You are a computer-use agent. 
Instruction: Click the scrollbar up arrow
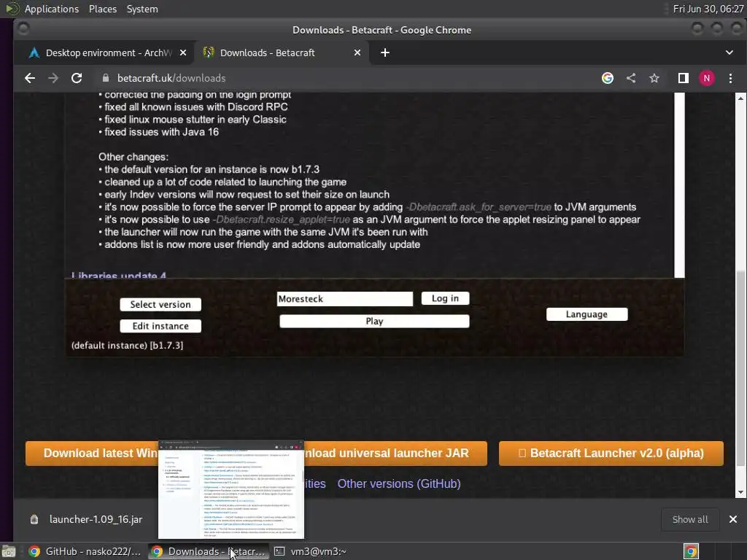click(x=740, y=98)
